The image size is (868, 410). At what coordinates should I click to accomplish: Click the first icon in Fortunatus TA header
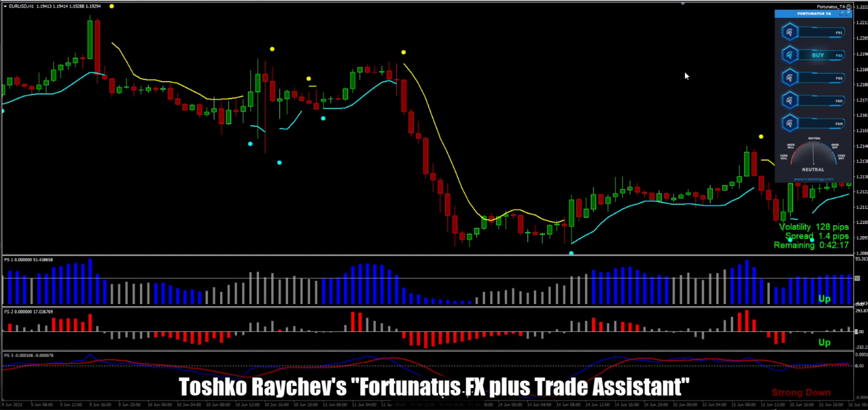click(841, 13)
